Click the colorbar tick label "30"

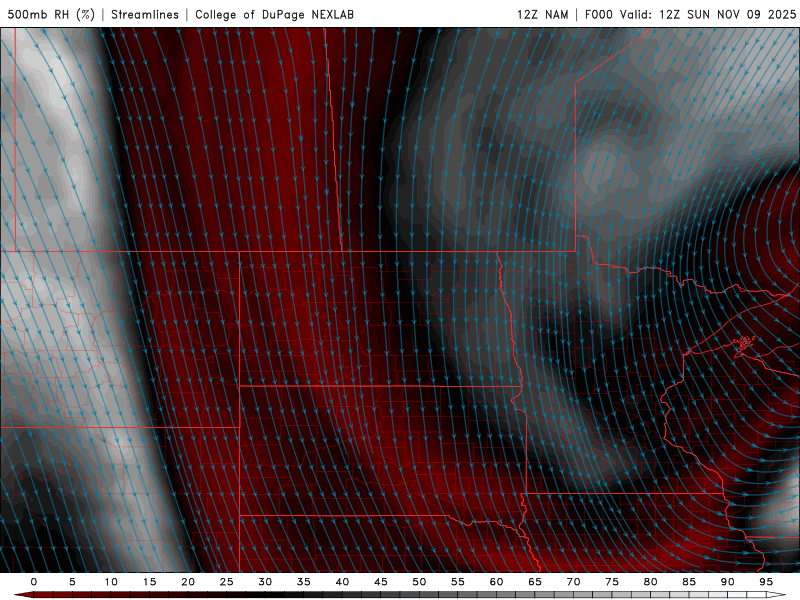tap(265, 582)
